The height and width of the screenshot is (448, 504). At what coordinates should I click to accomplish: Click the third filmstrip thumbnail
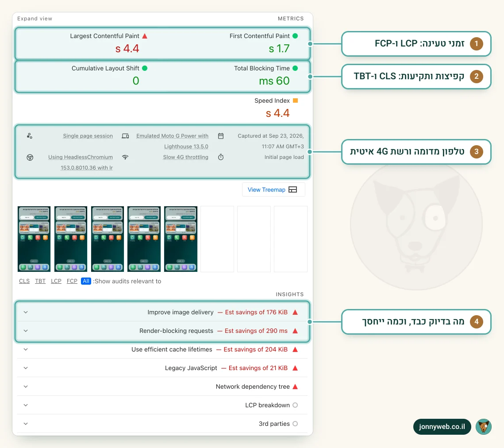click(108, 239)
